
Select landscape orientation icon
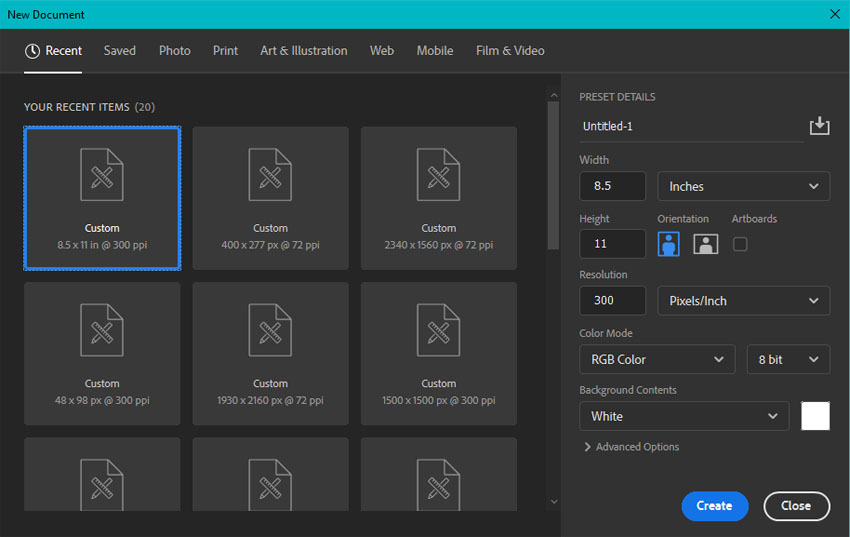(705, 244)
